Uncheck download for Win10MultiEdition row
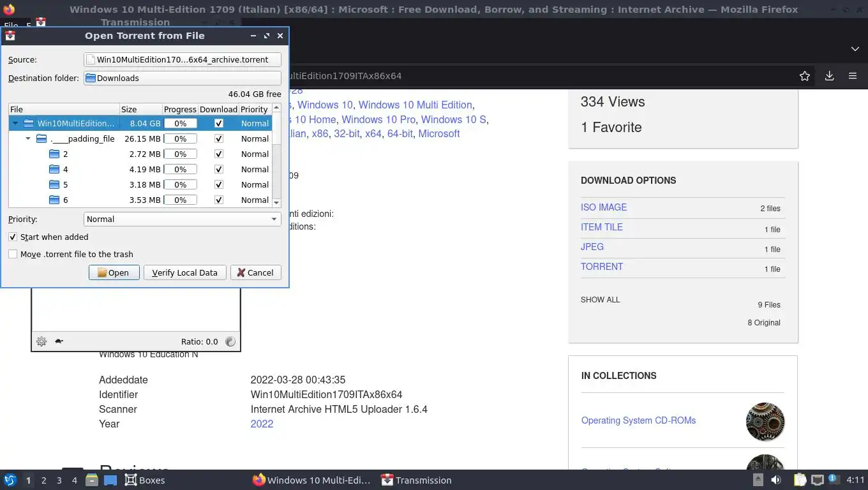Viewport: 868px width, 490px height. 219,123
